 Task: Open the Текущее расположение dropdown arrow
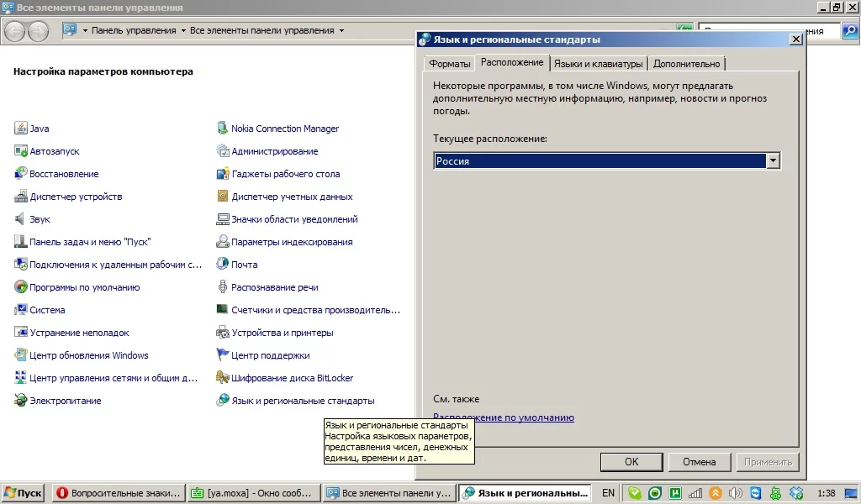coord(773,160)
